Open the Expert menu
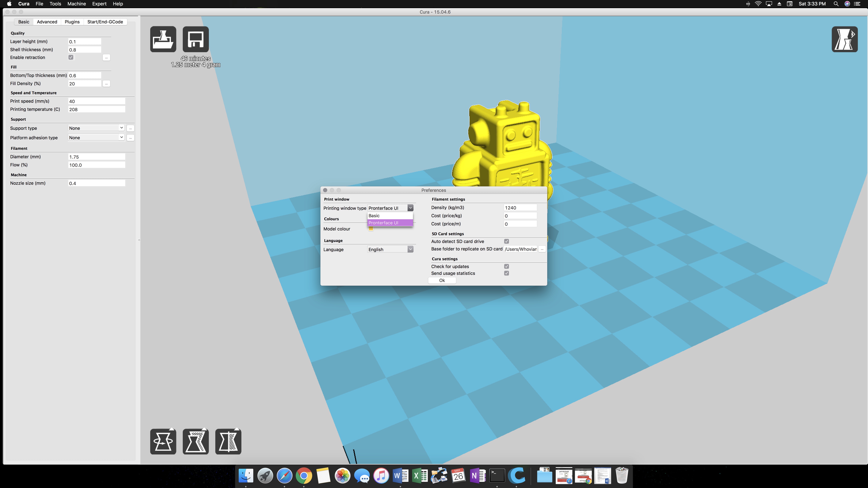 pyautogui.click(x=99, y=4)
